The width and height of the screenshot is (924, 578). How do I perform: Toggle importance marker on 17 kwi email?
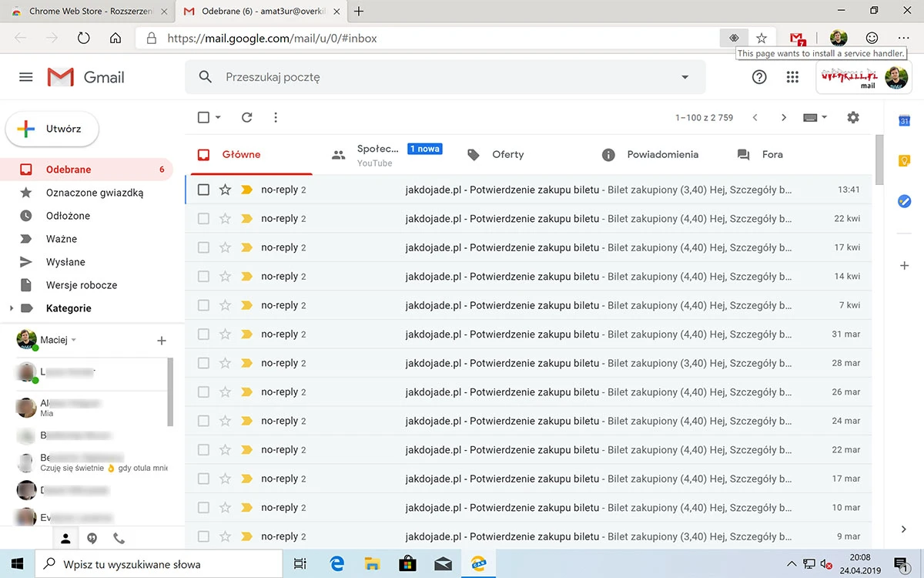246,247
